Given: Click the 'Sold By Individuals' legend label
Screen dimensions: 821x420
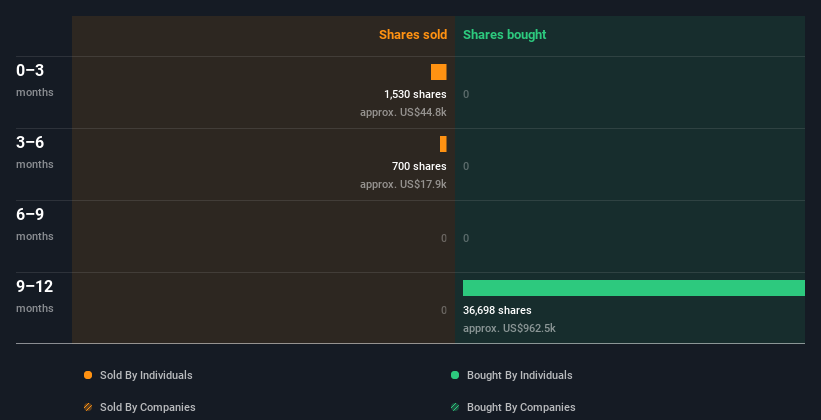Looking at the screenshot, I should pos(146,375).
